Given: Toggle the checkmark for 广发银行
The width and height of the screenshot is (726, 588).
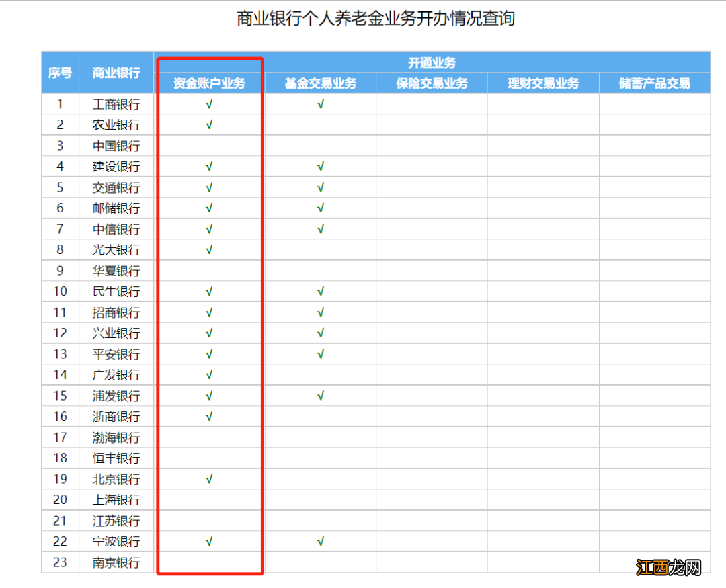Looking at the screenshot, I should (x=209, y=374).
